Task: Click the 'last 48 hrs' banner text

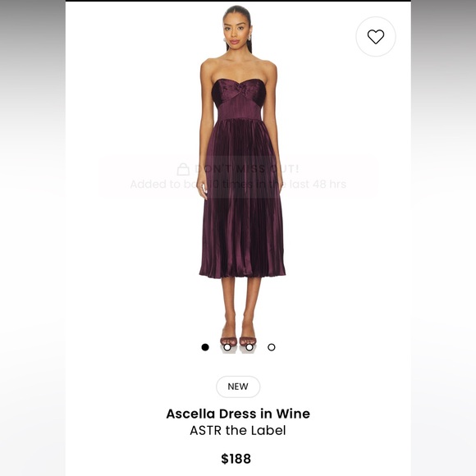Action: 318,184
